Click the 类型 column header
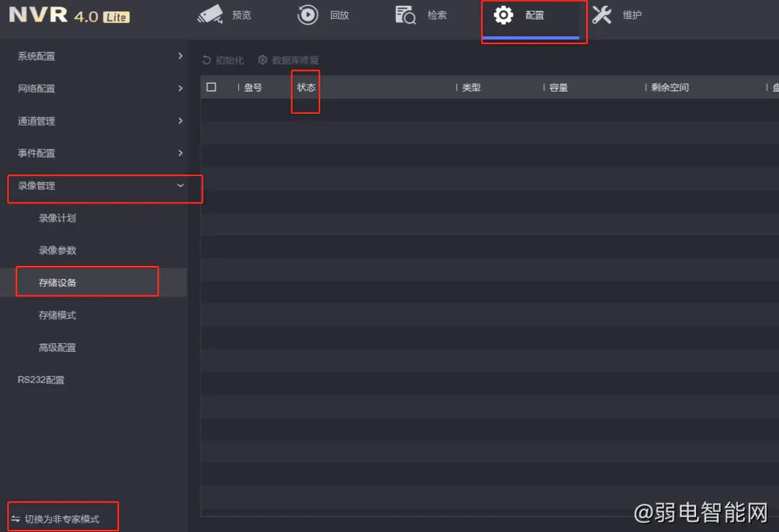Viewport: 779px width, 532px height. coord(471,87)
